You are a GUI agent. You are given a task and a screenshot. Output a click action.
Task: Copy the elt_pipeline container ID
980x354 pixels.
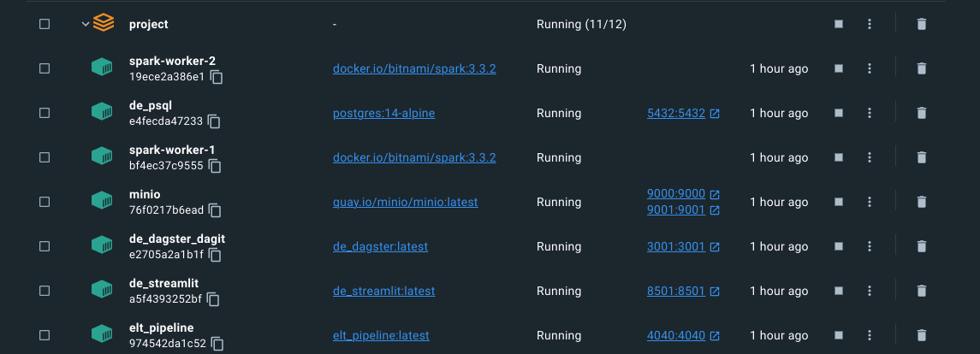(x=217, y=344)
